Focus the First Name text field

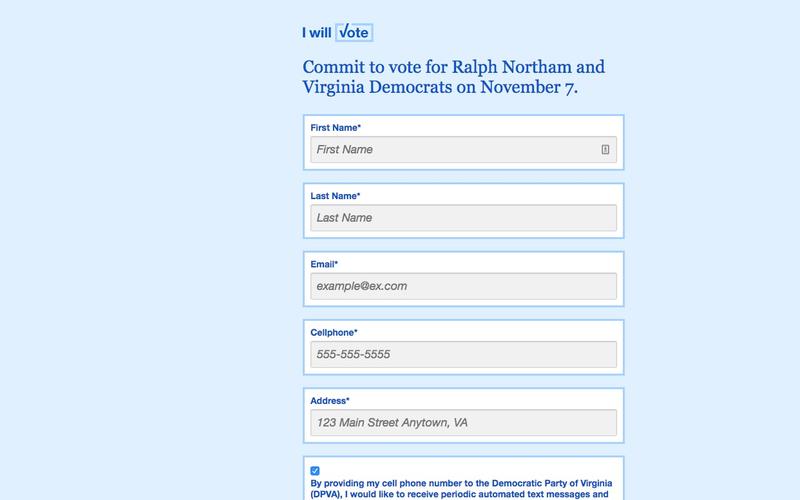tap(455, 149)
